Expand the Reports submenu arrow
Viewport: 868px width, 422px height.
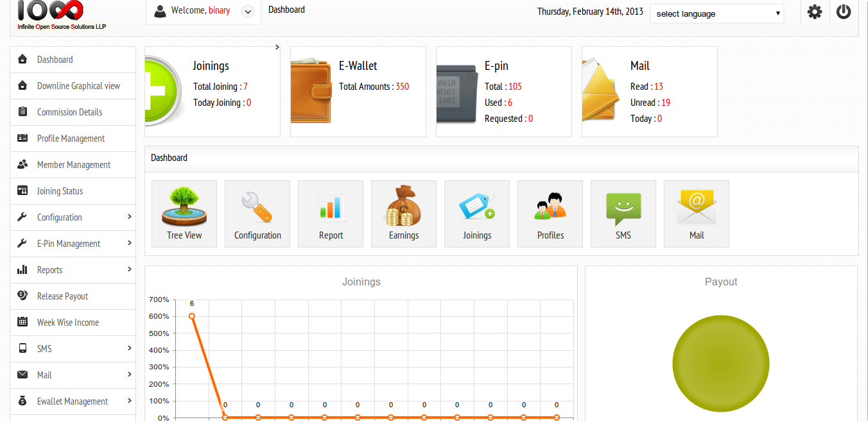point(130,269)
